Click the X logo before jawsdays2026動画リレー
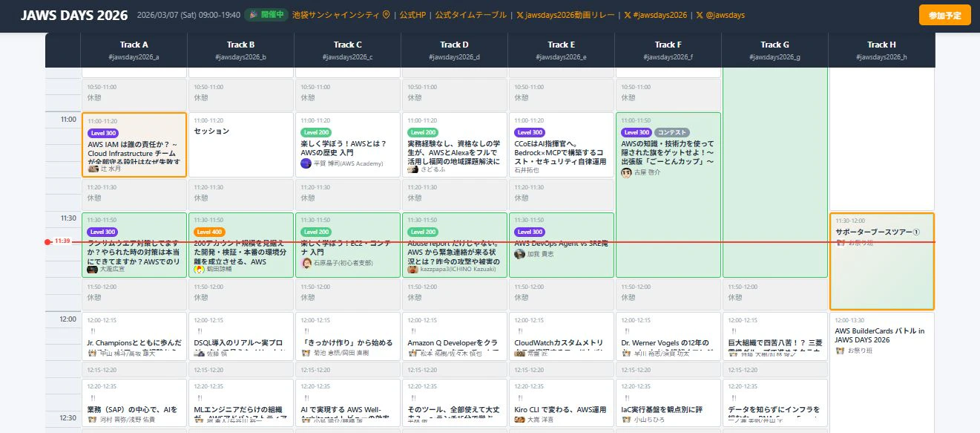This screenshot has width=980, height=433. 519,15
